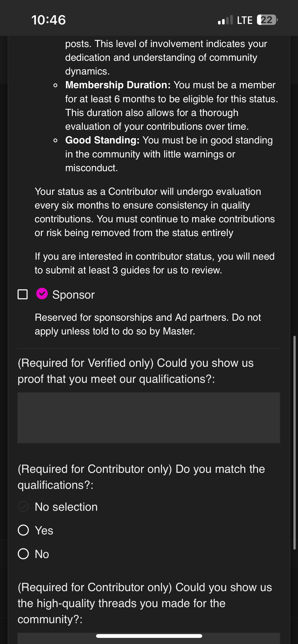Tick the Sponsor checkbox
The image size is (298, 644).
[x=23, y=294]
